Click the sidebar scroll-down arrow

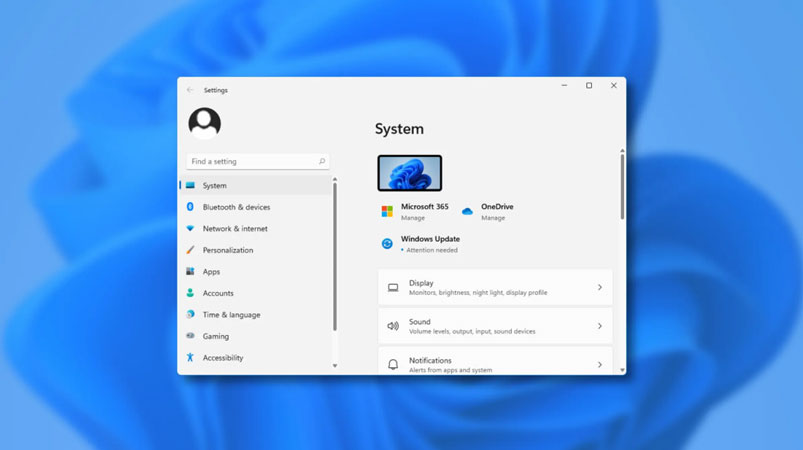[x=335, y=366]
